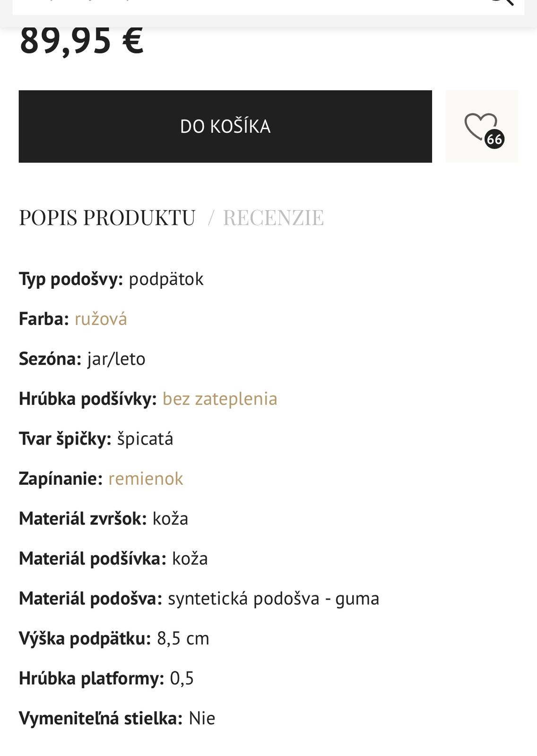This screenshot has width=537, height=756.
Task: Click the Typ podošvy label
Action: click(x=70, y=279)
